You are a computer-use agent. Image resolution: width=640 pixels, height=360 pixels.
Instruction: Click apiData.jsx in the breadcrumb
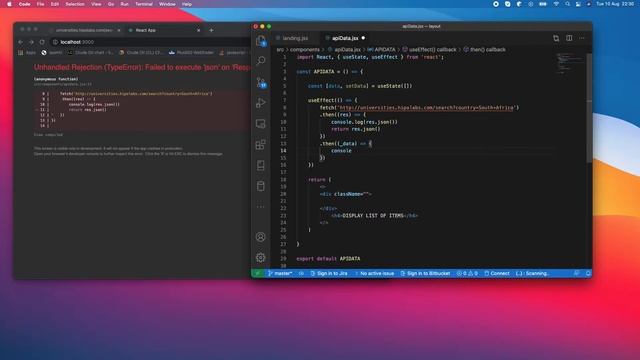tap(347, 49)
